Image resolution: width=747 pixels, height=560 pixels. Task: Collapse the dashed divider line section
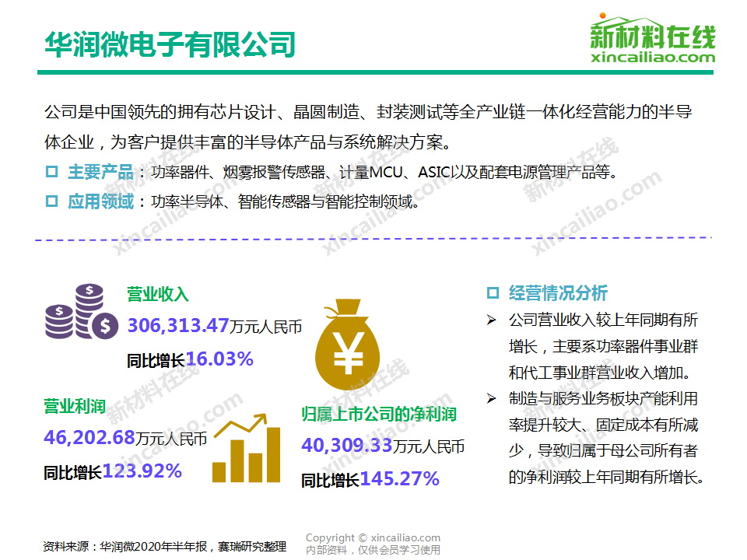point(372,240)
